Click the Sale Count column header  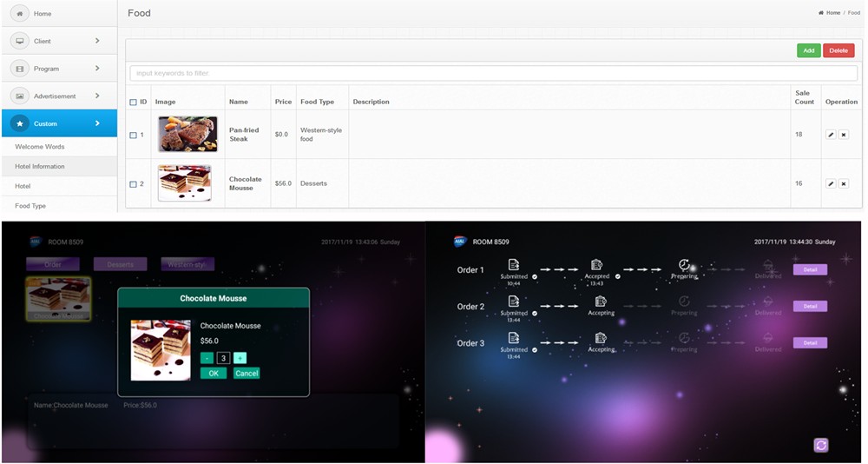(x=805, y=97)
